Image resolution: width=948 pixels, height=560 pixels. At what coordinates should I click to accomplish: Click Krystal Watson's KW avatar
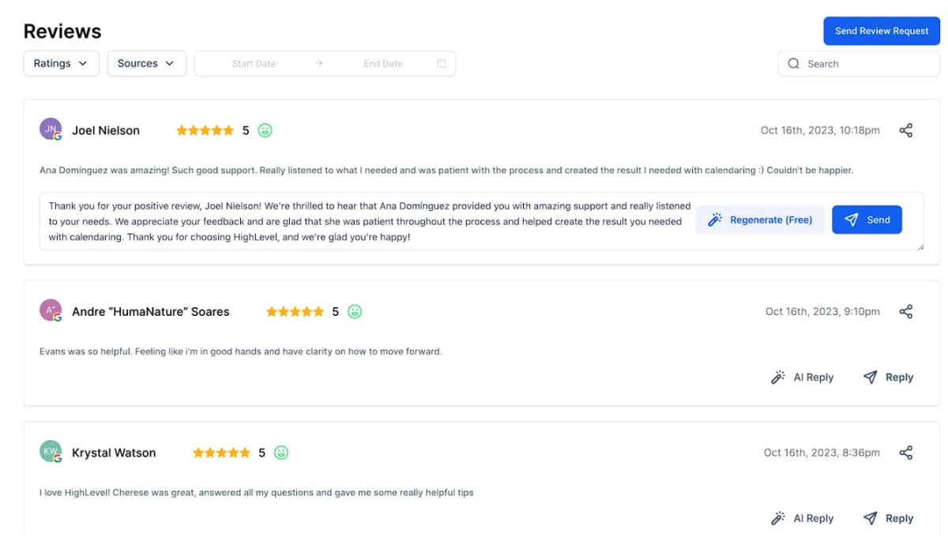[x=51, y=451]
